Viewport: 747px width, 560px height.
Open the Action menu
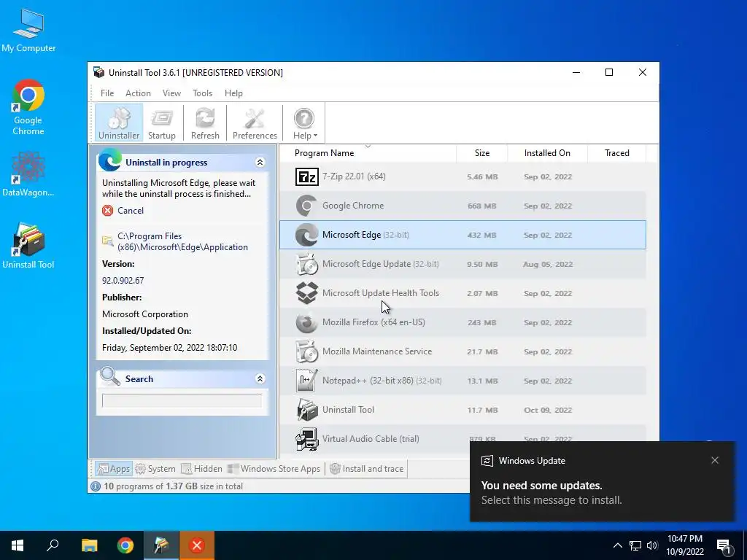coord(138,93)
